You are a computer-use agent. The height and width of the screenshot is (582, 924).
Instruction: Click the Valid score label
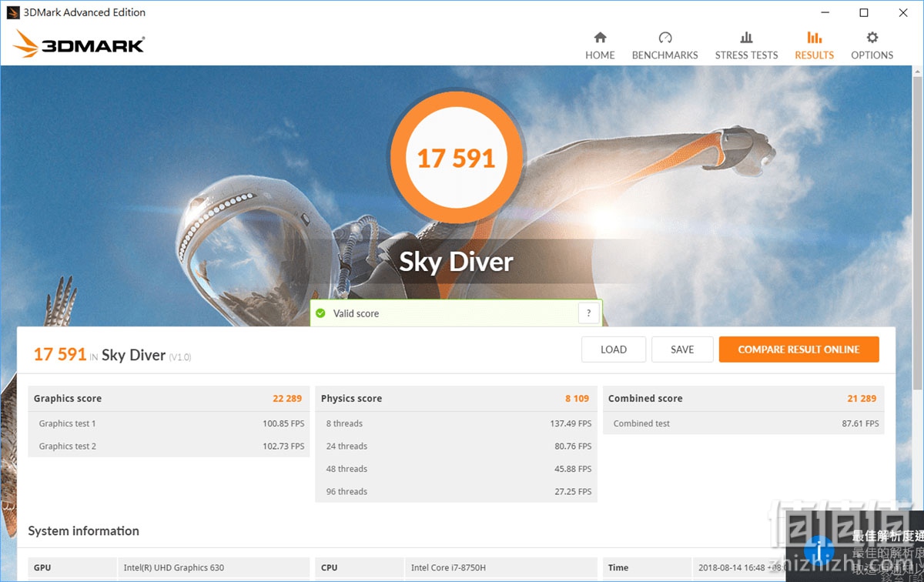(356, 313)
